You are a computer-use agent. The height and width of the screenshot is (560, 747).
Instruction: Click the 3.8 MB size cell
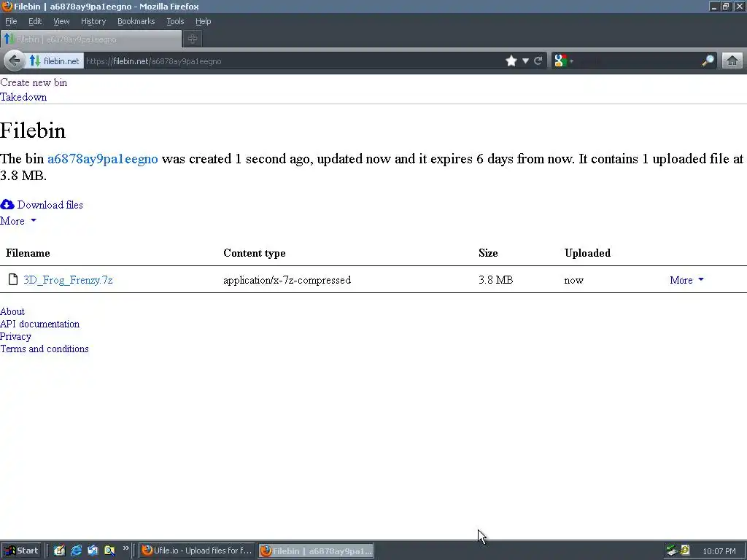coord(496,280)
